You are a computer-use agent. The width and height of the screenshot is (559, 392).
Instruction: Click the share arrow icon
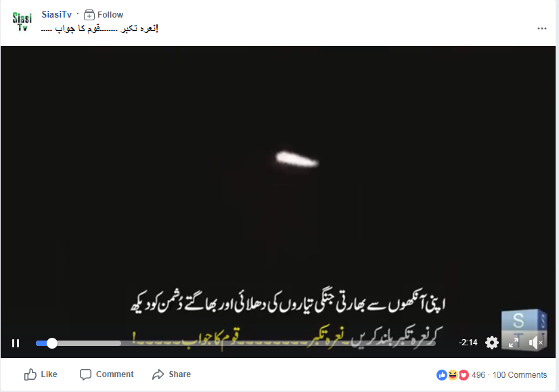(x=158, y=374)
